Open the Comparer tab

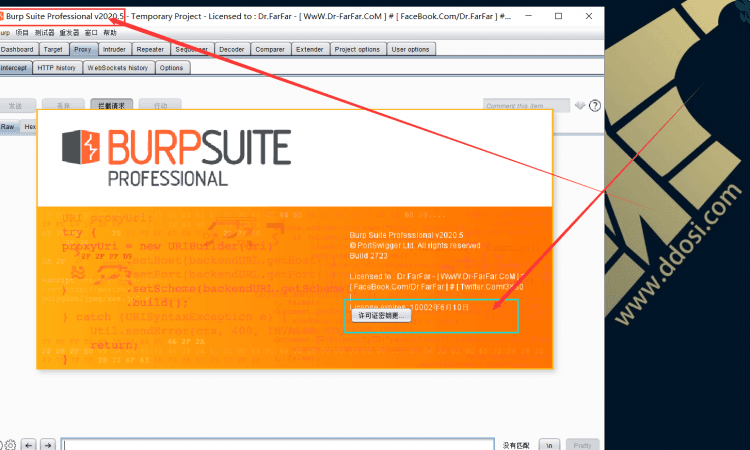[x=270, y=49]
